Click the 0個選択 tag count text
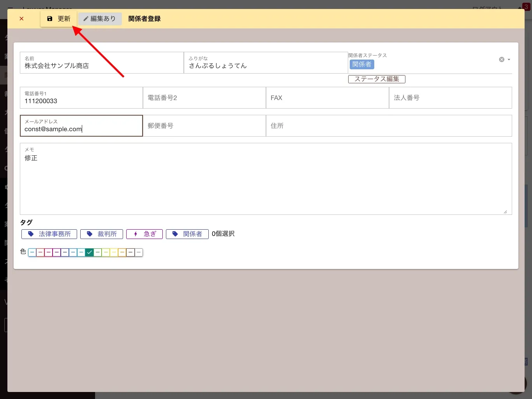 point(223,234)
